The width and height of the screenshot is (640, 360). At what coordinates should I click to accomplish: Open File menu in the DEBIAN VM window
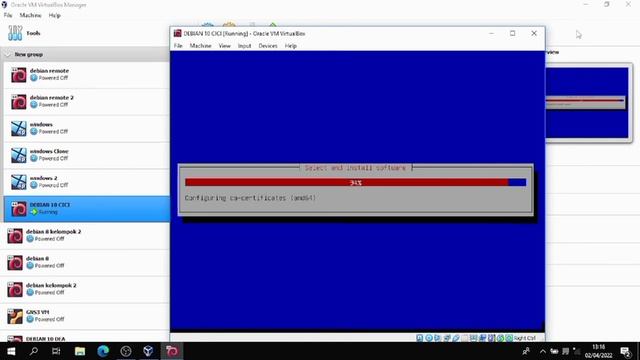[x=178, y=46]
